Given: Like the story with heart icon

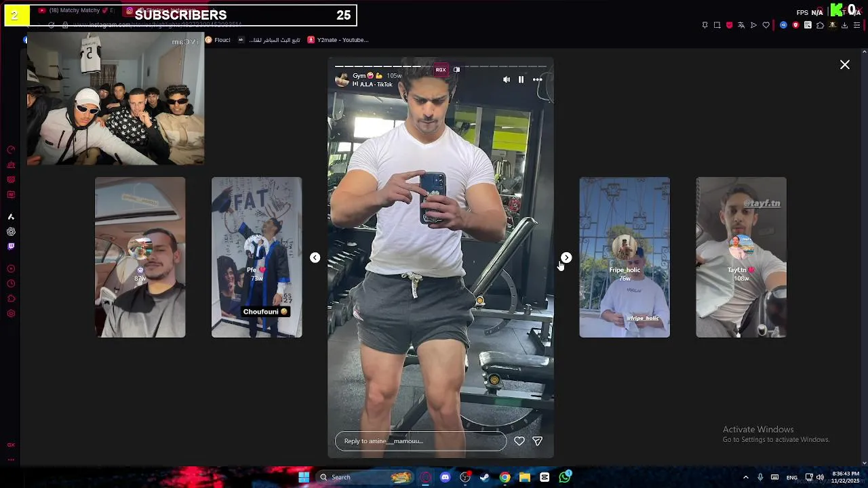Looking at the screenshot, I should pos(519,441).
